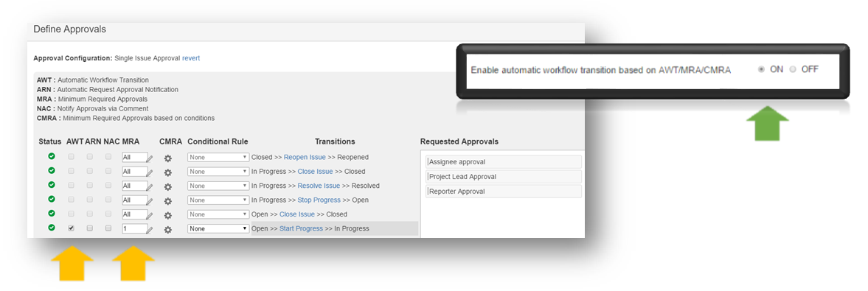868x291 pixels.
Task: Click MRA input field showing 1
Action: pyautogui.click(x=134, y=228)
